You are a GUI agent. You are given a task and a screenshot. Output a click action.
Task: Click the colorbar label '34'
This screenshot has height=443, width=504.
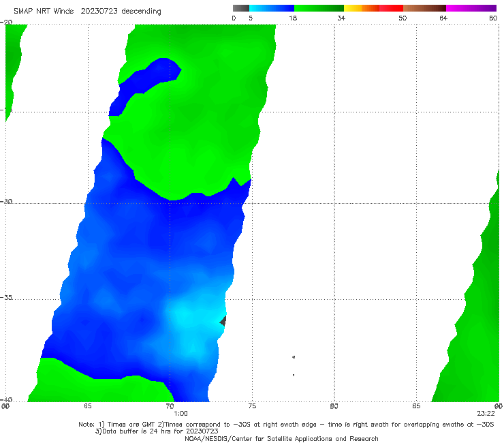coord(341,18)
